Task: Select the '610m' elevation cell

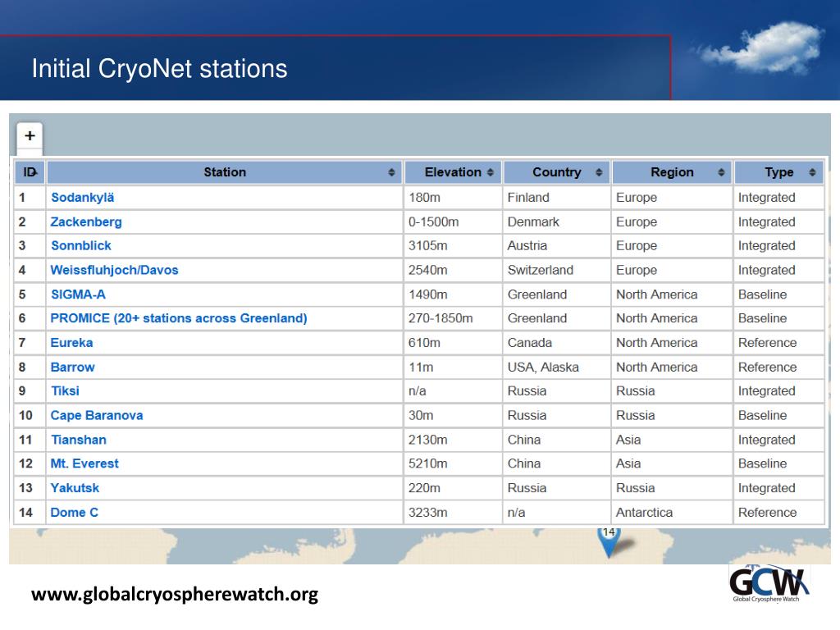Action: tap(452, 342)
